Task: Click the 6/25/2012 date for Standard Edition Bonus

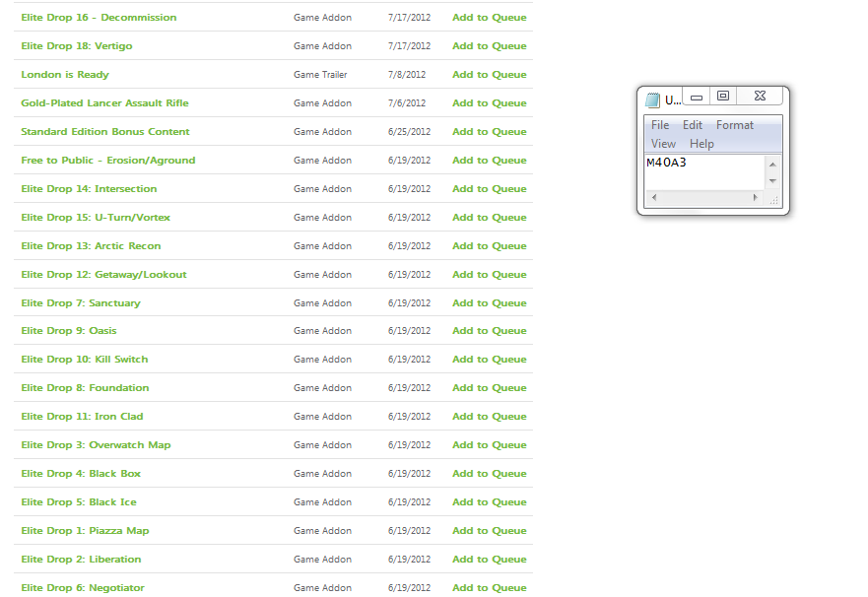Action: [x=409, y=132]
